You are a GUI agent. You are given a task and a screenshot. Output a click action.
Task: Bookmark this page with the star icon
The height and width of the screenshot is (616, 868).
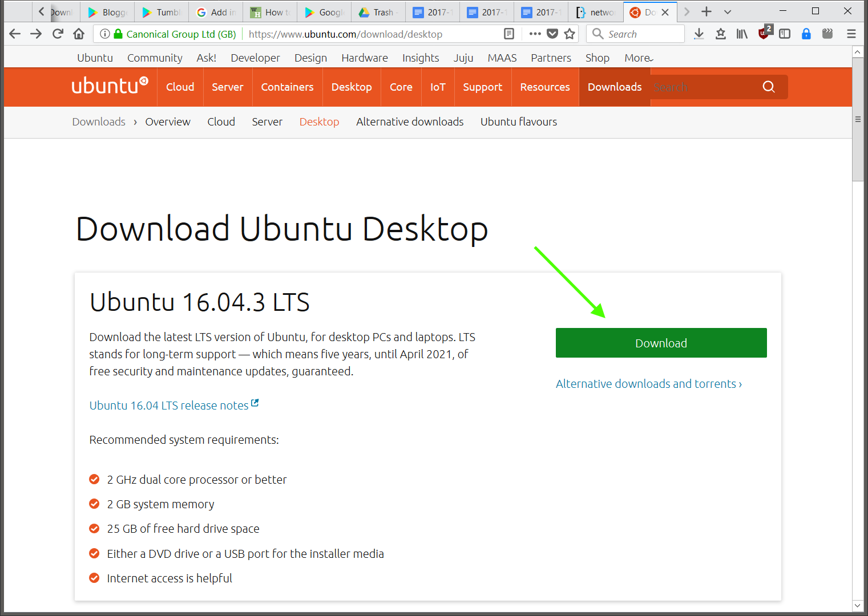coord(570,34)
